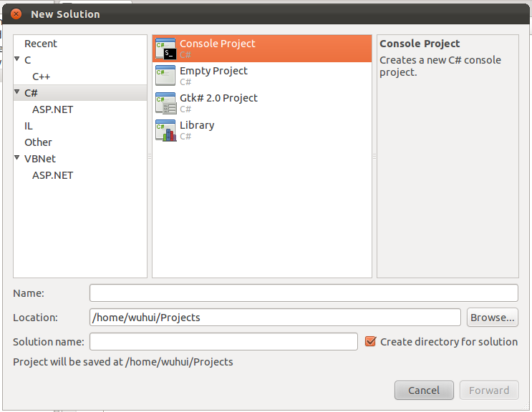532x412 pixels.
Task: Choose the Gtk# 2.0 Project icon
Action: coord(165,103)
